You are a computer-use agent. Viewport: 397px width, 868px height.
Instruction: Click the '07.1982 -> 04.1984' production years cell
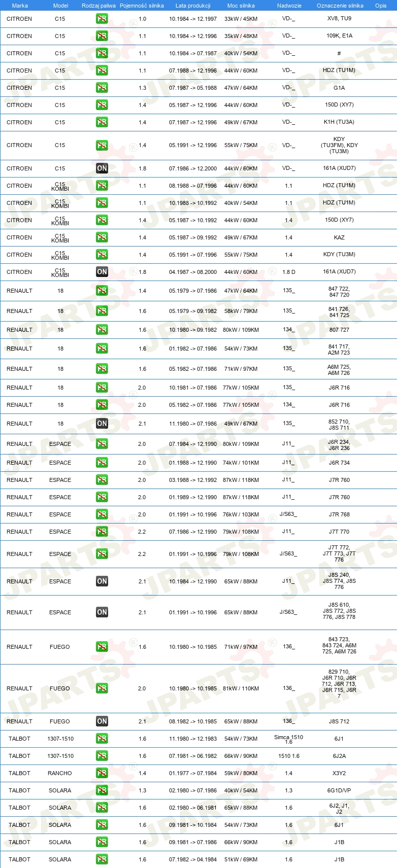(x=193, y=859)
